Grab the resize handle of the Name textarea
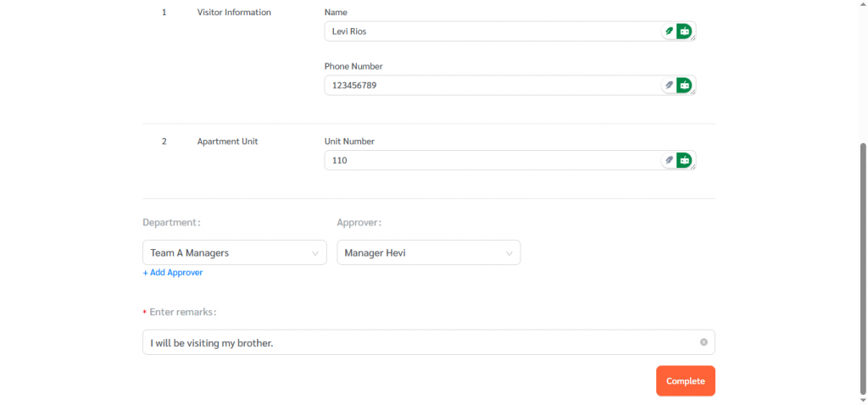Viewport: 868px width, 405px height. tap(693, 38)
